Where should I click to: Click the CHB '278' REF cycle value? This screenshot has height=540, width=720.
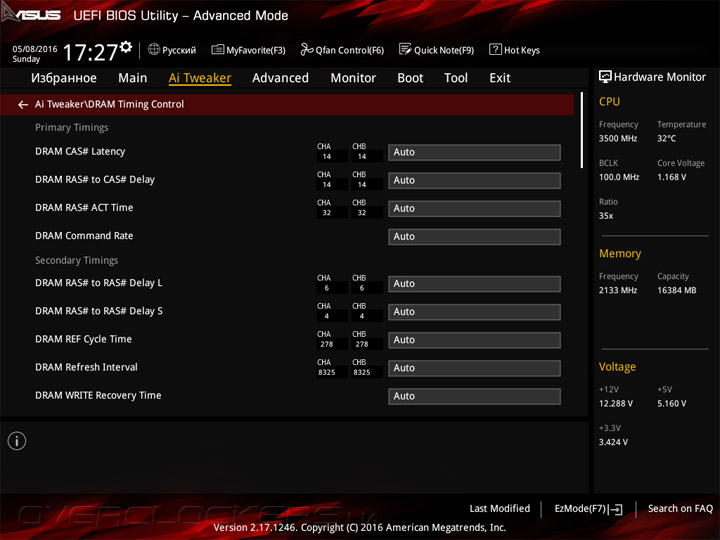[362, 344]
